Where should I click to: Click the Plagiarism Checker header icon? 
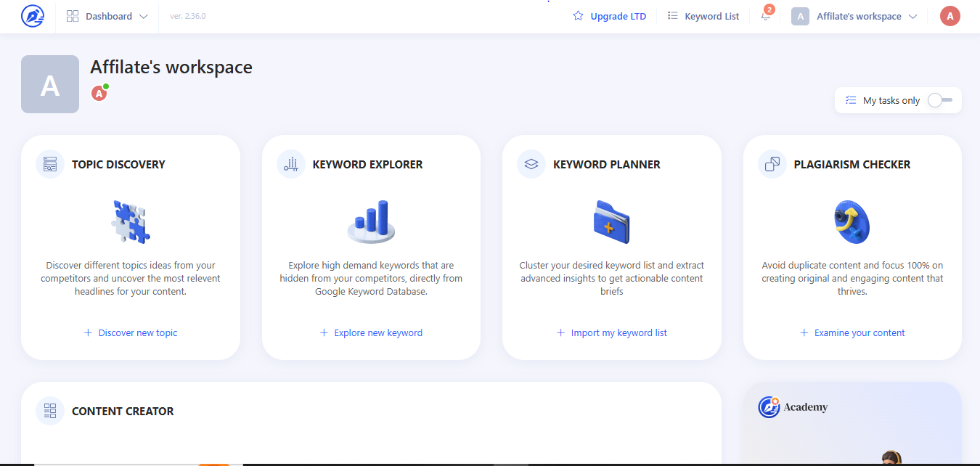(x=772, y=164)
